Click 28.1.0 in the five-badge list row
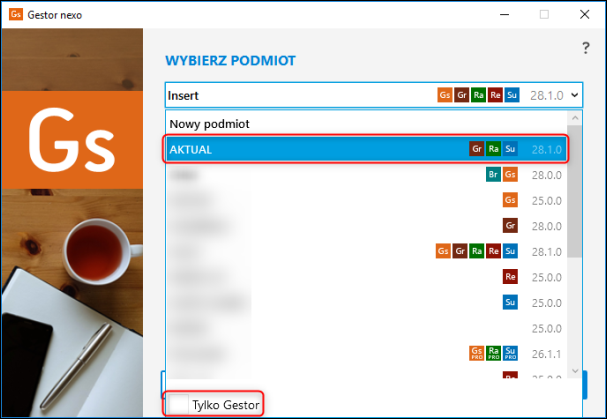Viewport: 607px width, 419px height. point(546,252)
